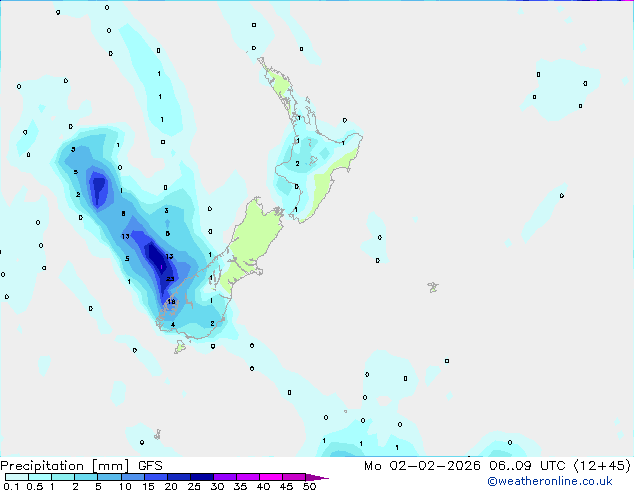This screenshot has width=634, height=490.
Task: Click the 10–15 mm legend color box
Action: 133,477
